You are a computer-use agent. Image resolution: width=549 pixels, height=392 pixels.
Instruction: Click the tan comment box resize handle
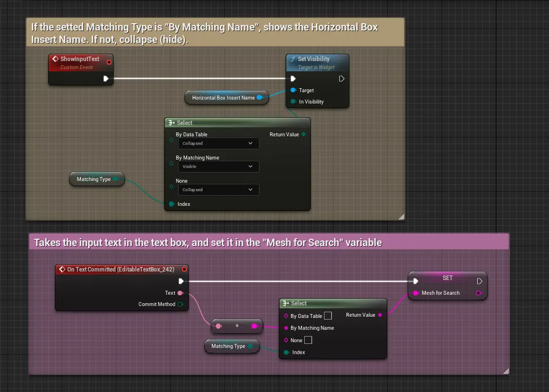click(401, 216)
